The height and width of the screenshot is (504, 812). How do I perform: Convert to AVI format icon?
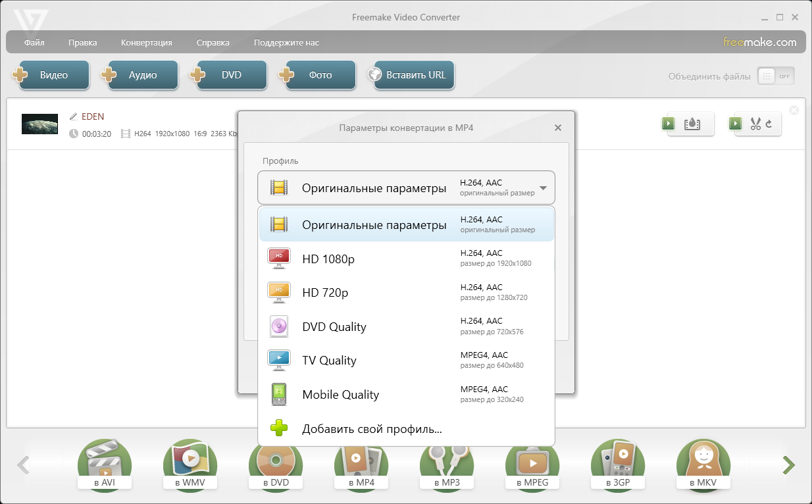pos(104,465)
